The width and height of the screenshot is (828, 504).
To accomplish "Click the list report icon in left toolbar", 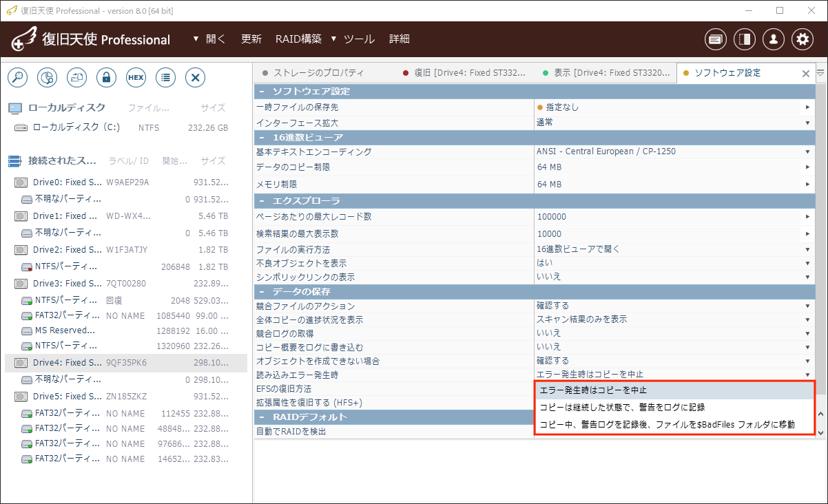I will [165, 77].
